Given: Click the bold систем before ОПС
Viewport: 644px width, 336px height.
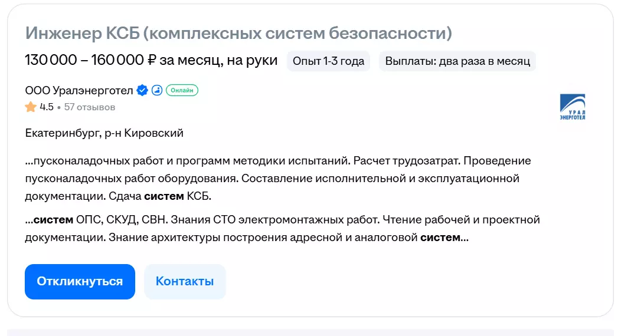Looking at the screenshot, I should (x=53, y=220).
